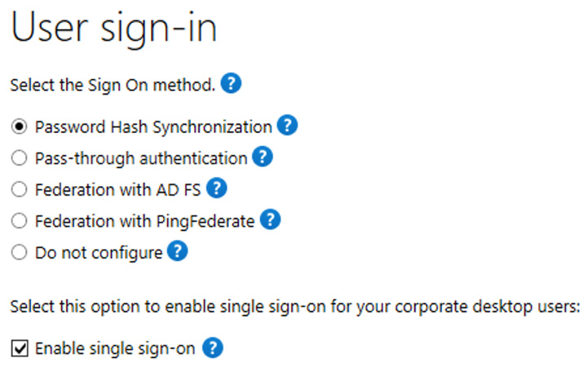Click the User sign-in page heading

[114, 30]
